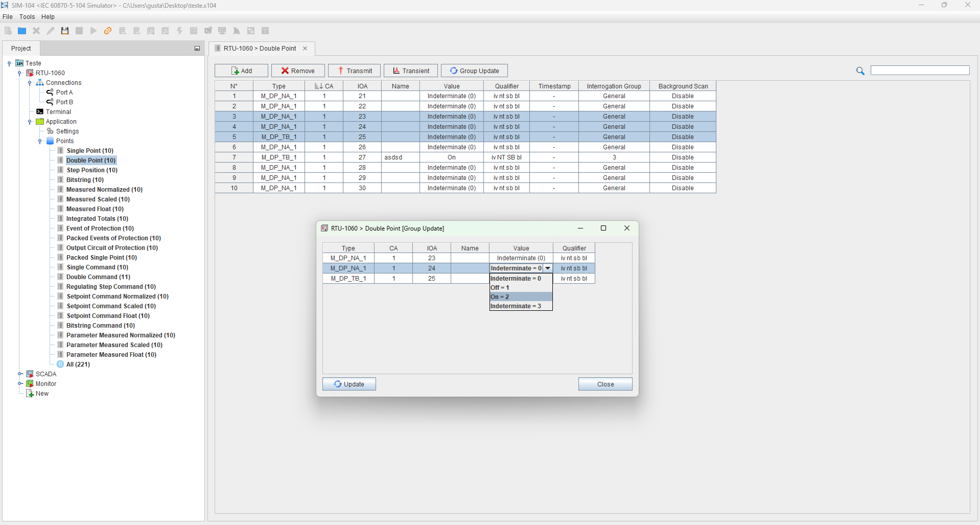Click the magnifier search icon
Image resolution: width=980 pixels, height=525 pixels.
tap(860, 71)
